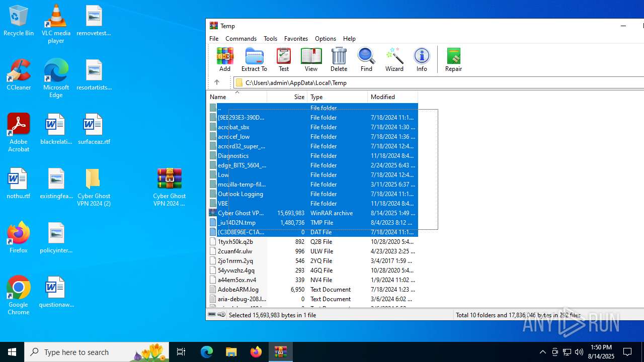Select the surfaceaz.rtf desktop file
Viewport: 644px width, 362px height.
click(94, 129)
